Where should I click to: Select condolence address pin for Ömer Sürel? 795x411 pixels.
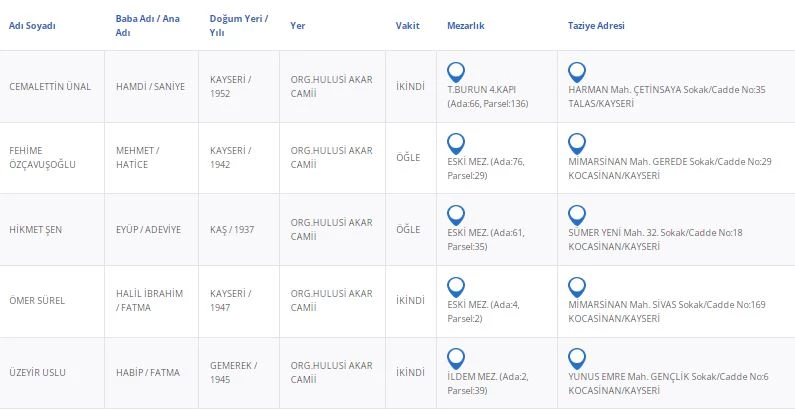click(576, 287)
